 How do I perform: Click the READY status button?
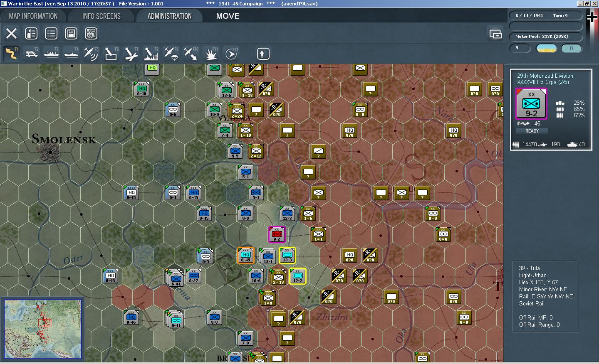tap(532, 131)
